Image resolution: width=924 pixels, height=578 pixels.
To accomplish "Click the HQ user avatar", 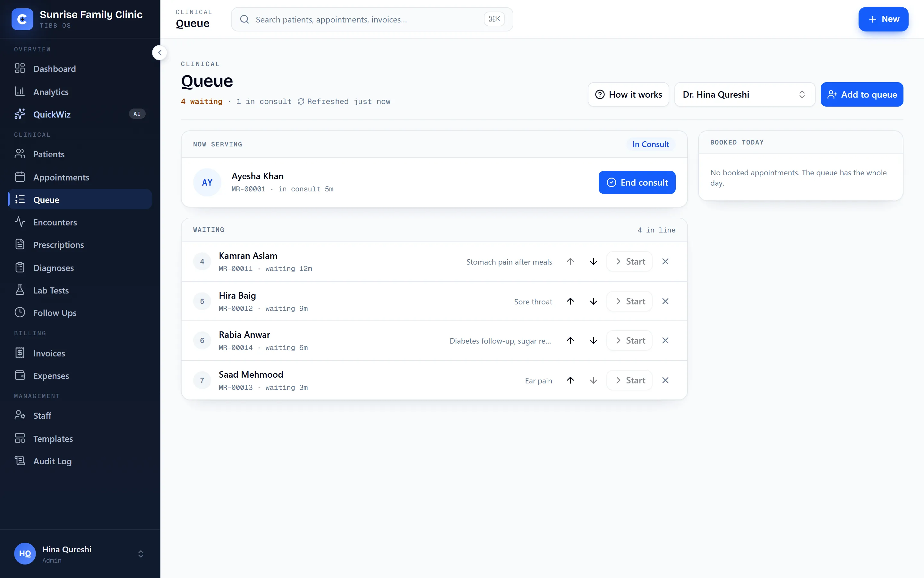I will 25,553.
